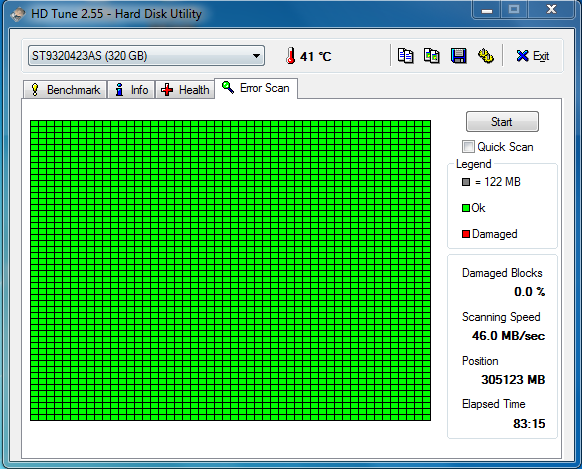Click the red Damaged legend swatch

tap(466, 234)
